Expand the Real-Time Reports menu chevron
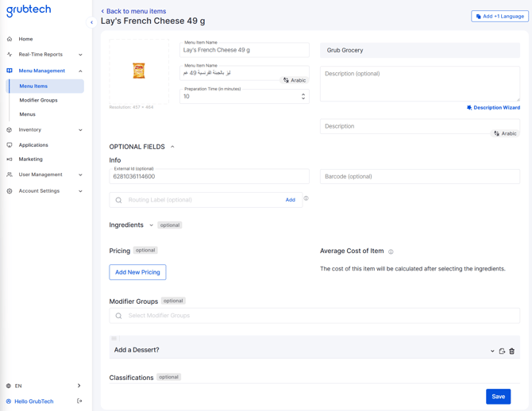 80,55
